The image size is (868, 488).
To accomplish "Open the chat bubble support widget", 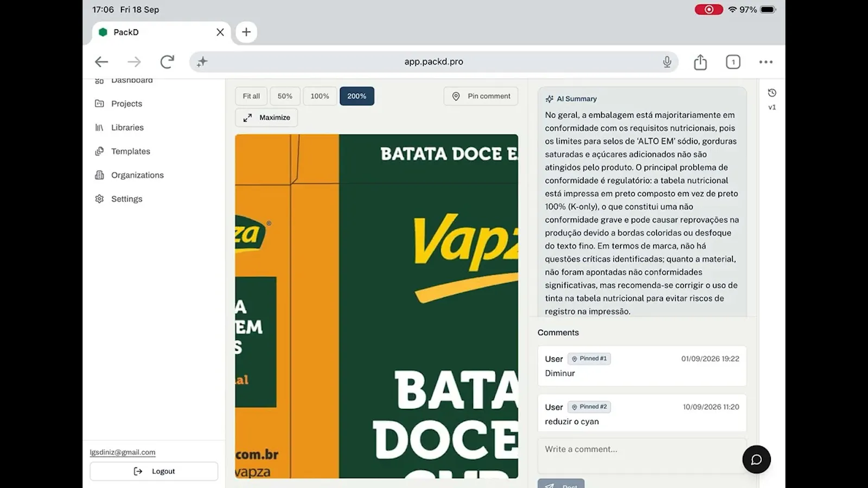I will pos(756,459).
